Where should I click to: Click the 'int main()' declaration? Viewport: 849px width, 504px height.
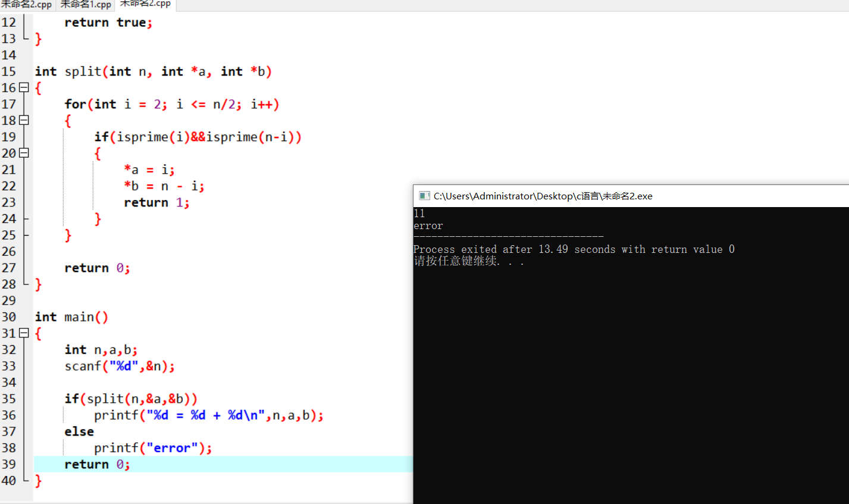(71, 317)
